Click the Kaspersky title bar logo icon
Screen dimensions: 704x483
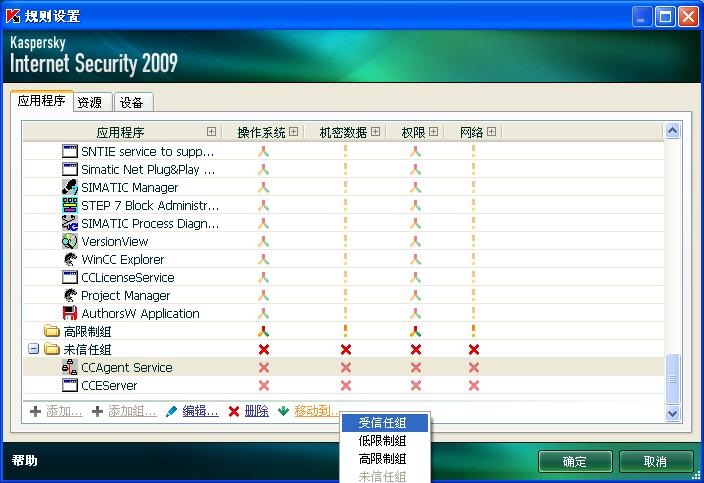(x=13, y=16)
